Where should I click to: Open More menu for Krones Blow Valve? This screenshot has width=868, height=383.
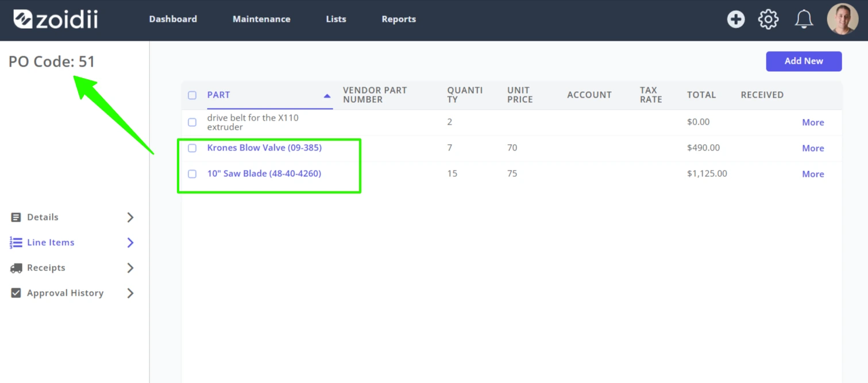click(813, 148)
